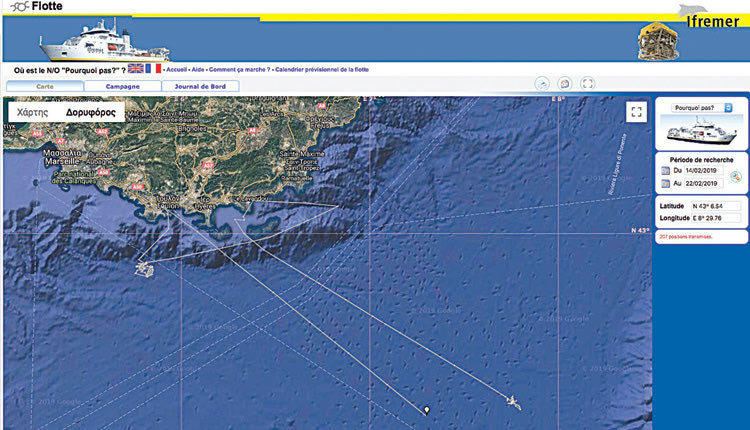Open calendar icon for the Du date
Image resolution: width=750 pixels, height=430 pixels.
coord(665,170)
